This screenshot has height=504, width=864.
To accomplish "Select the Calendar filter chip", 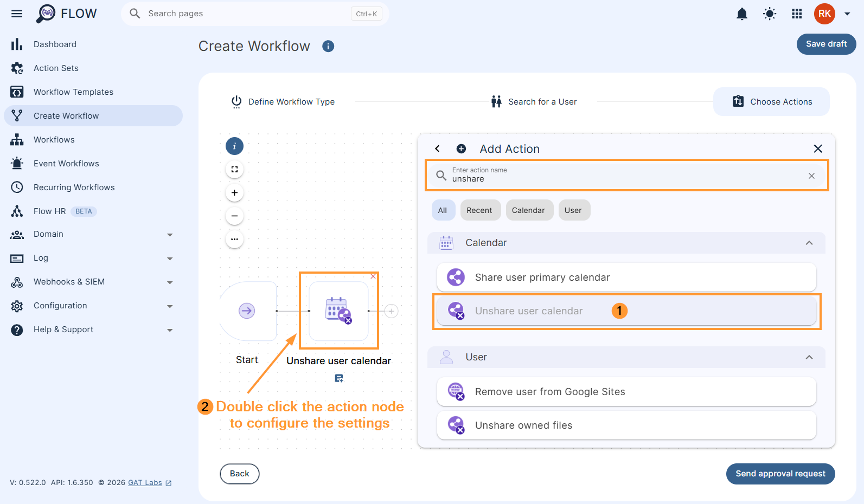I will 528,210.
